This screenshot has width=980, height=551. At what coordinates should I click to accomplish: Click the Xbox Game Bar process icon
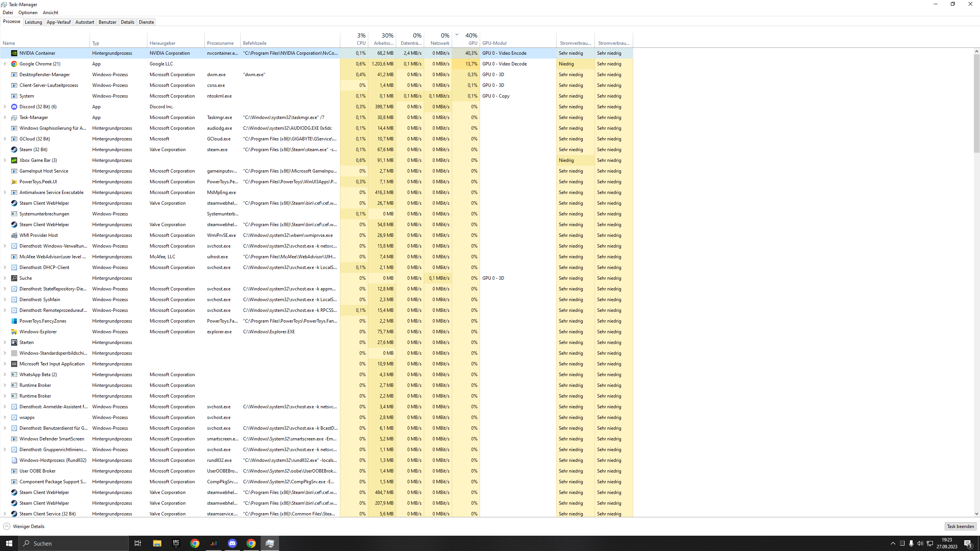(x=14, y=160)
